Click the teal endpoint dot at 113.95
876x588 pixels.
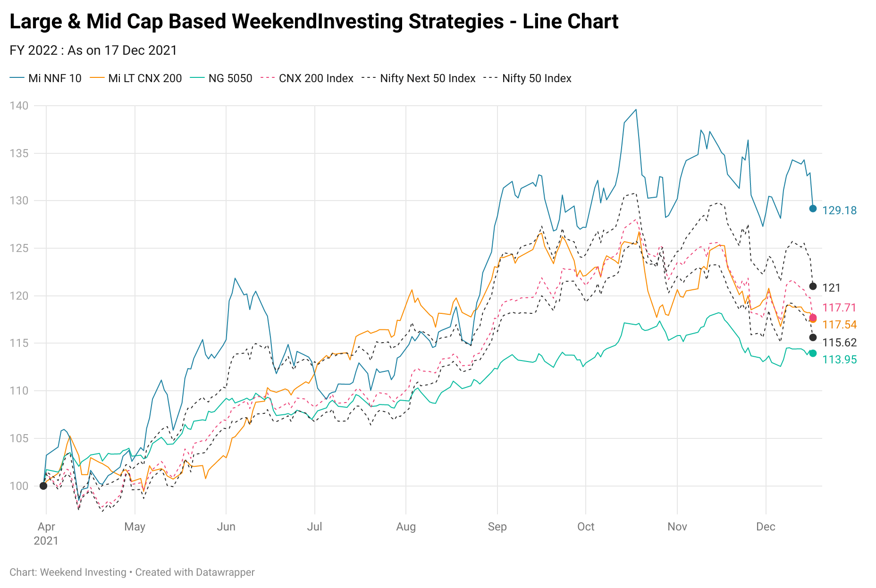coord(813,353)
